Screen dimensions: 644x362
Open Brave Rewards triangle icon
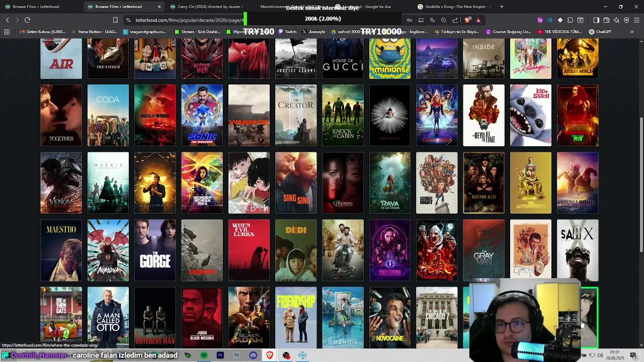[x=478, y=20]
